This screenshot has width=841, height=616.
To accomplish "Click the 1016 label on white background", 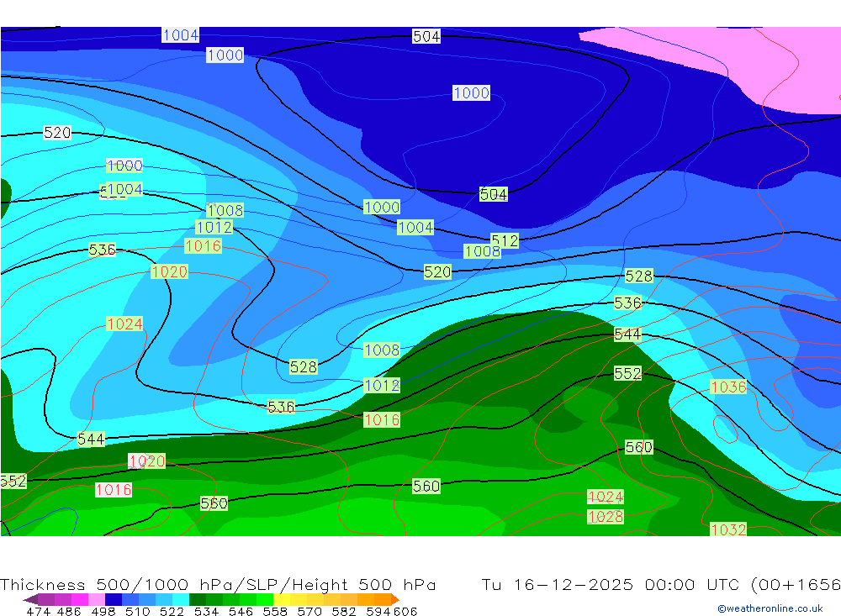I will click(114, 489).
